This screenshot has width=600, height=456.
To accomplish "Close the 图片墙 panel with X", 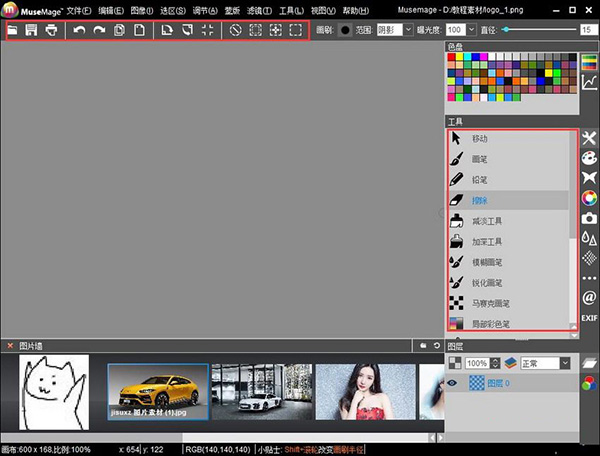I will click(x=10, y=346).
